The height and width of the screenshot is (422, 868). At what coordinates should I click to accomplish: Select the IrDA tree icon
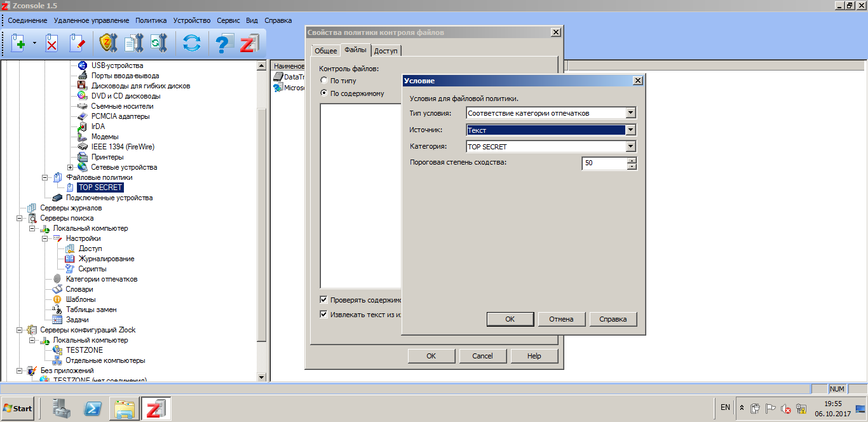coord(82,126)
